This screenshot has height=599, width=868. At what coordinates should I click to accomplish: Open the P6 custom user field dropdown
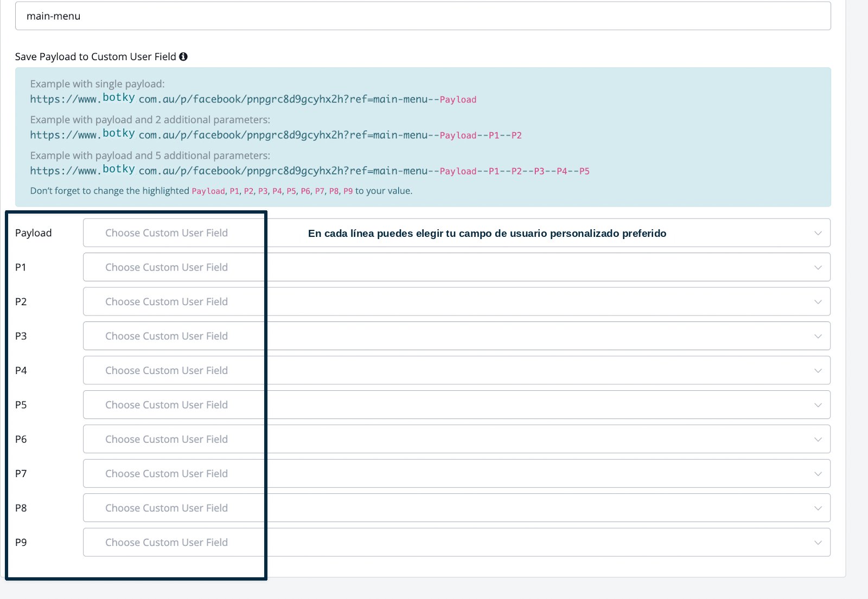tap(457, 439)
